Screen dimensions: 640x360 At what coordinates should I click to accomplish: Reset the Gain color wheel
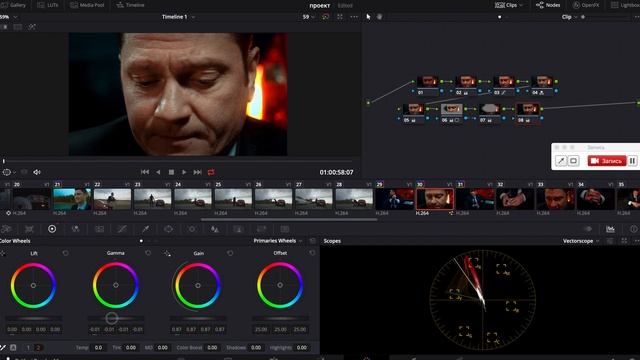click(x=230, y=253)
